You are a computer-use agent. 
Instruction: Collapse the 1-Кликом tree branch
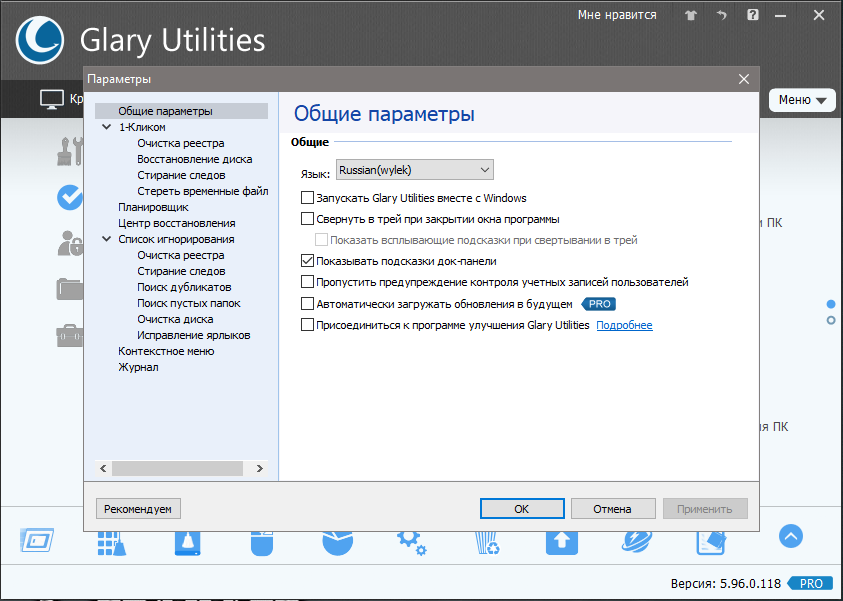[106, 127]
